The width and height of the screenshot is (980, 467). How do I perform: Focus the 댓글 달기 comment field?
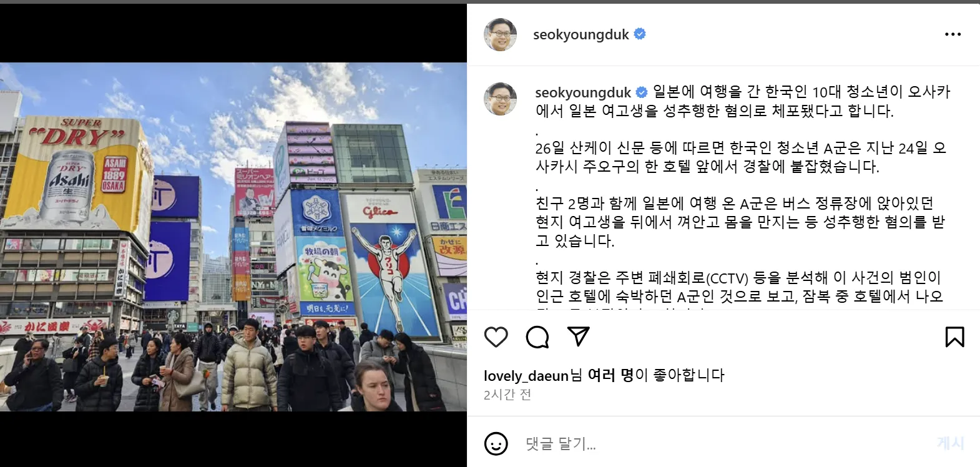point(724,444)
